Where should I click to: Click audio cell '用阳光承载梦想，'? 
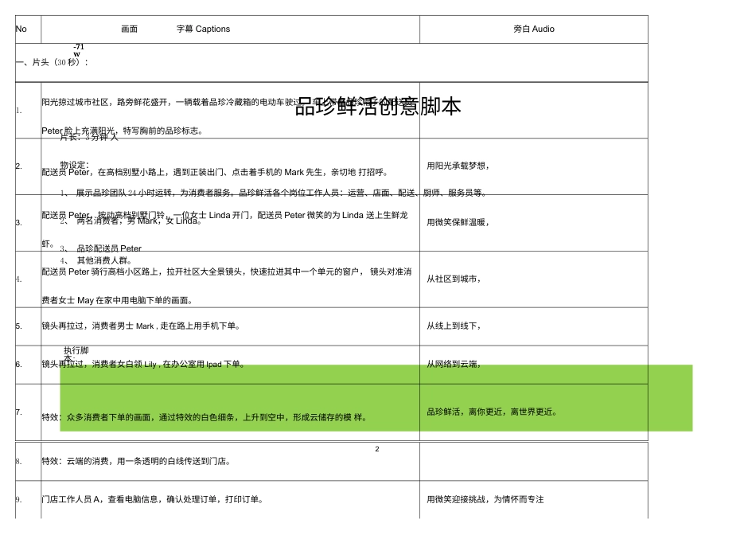point(458,166)
